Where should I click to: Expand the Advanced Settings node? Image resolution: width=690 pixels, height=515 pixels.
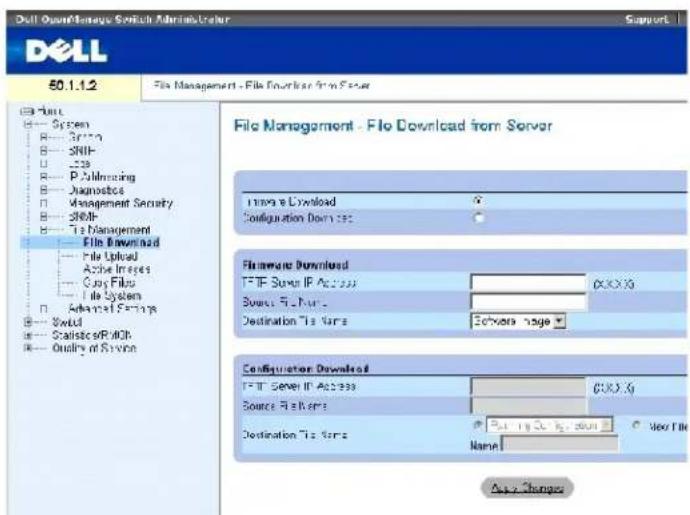pyautogui.click(x=44, y=309)
